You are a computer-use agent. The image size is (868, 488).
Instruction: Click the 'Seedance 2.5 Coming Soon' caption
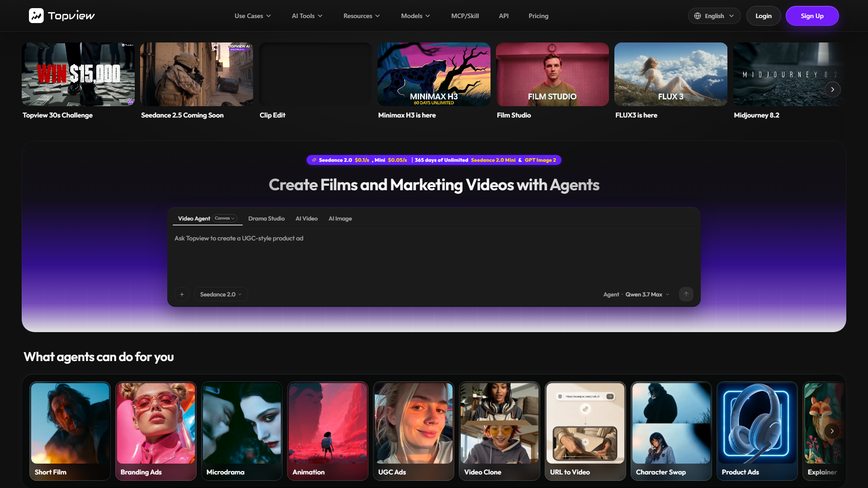[182, 115]
